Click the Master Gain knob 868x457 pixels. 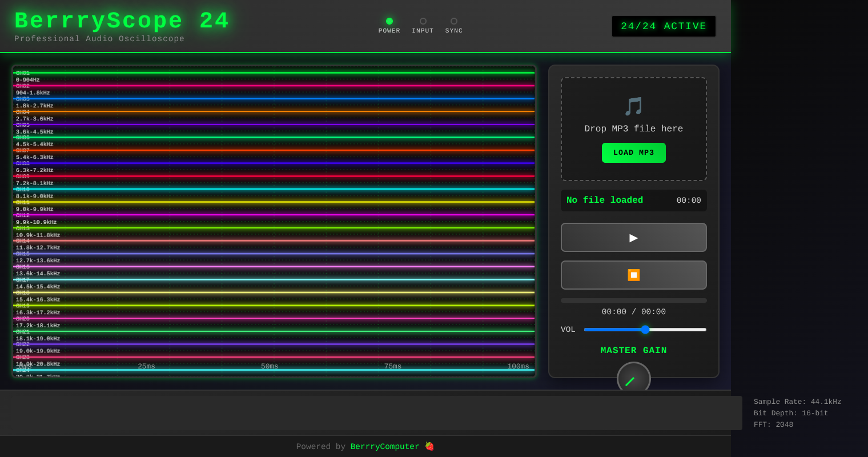pyautogui.click(x=633, y=379)
